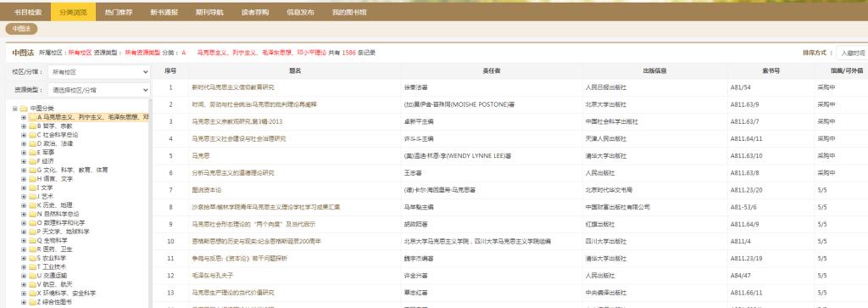Open book 新时代马克思主义信仰教育研究
The height and width of the screenshot is (308, 868).
click(x=233, y=87)
